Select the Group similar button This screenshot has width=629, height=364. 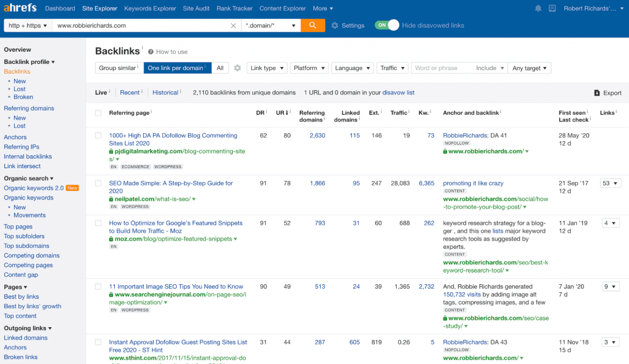(x=119, y=68)
